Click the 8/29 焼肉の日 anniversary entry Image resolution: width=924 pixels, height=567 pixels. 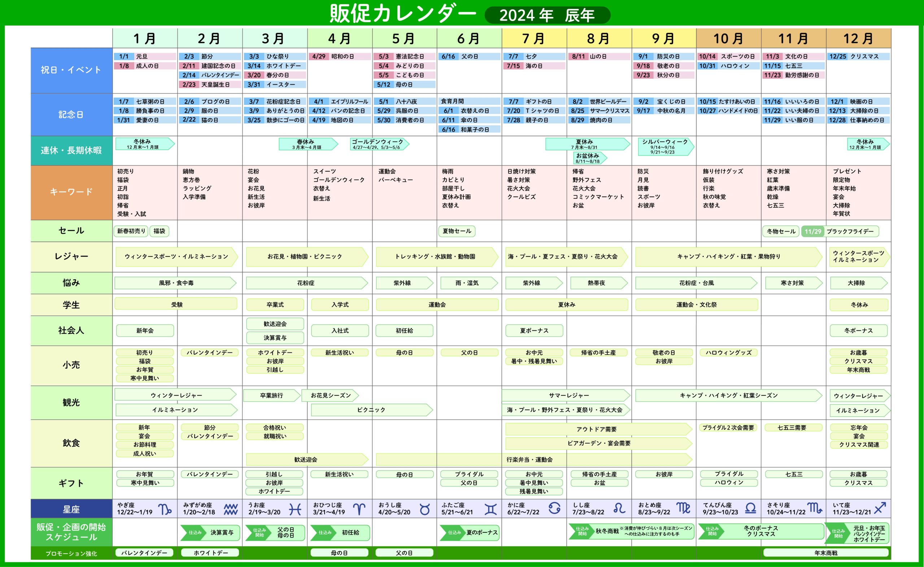tap(599, 120)
